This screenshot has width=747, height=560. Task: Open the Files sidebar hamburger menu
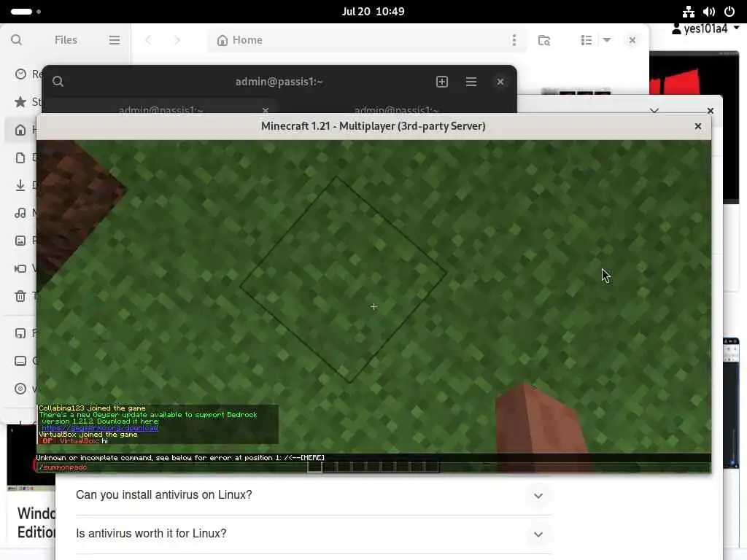[115, 40]
